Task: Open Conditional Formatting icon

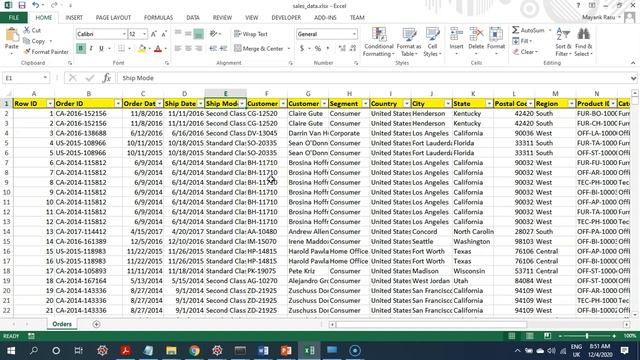Action: click(379, 34)
